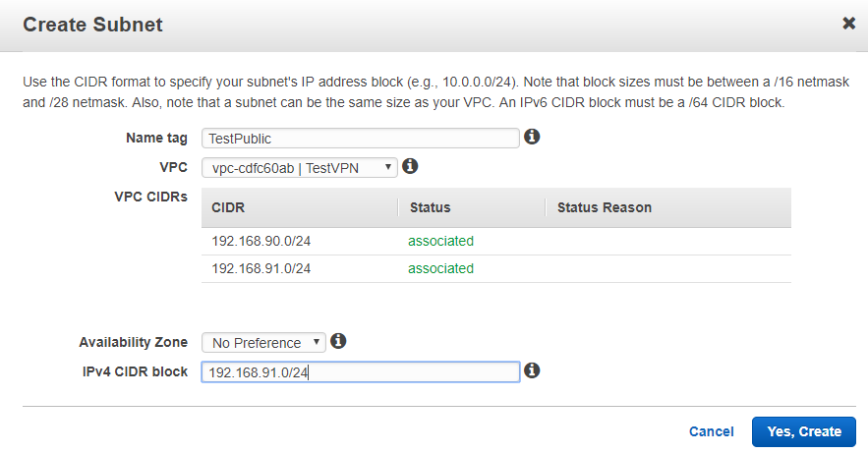This screenshot has height=454, width=868.
Task: Click the info icon beside VPC dropdown
Action: click(411, 167)
